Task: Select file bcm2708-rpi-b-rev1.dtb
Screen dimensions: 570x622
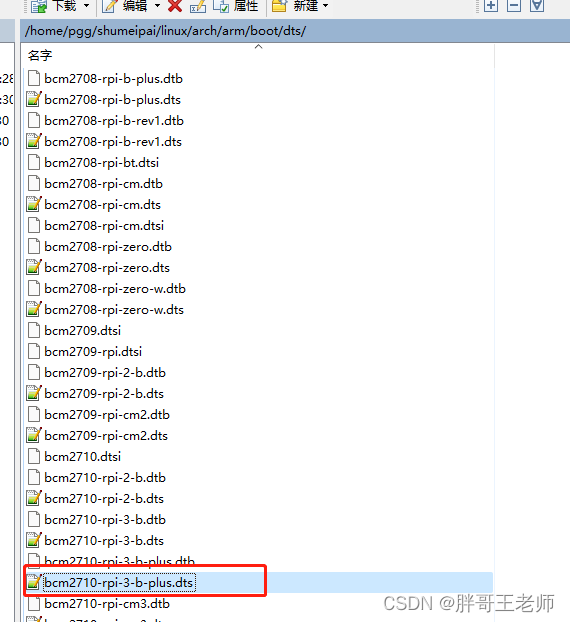Action: click(106, 121)
